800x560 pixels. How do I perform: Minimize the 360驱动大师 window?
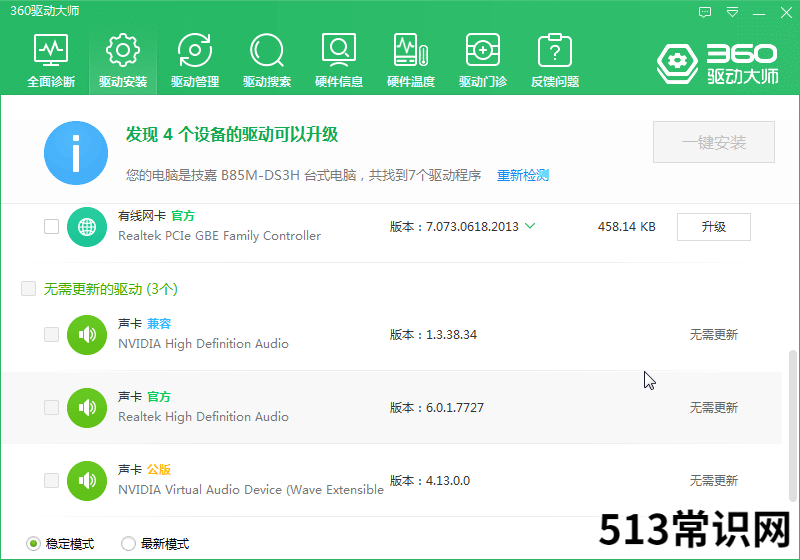tap(759, 13)
